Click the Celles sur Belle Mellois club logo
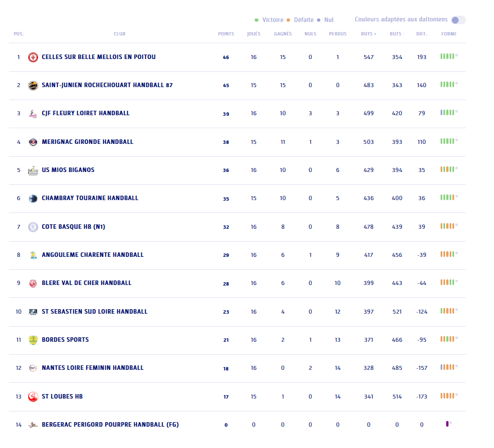Viewport: 494px width, 448px height. (33, 57)
